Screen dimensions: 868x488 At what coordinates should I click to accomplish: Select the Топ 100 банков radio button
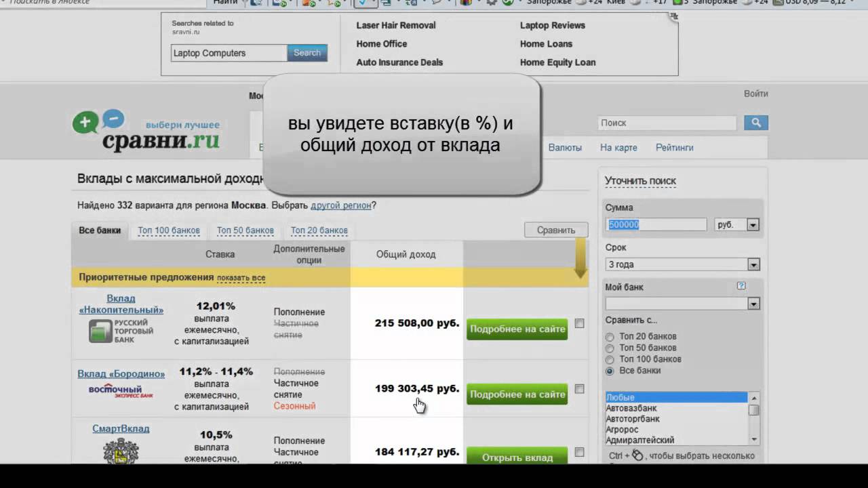[610, 360]
